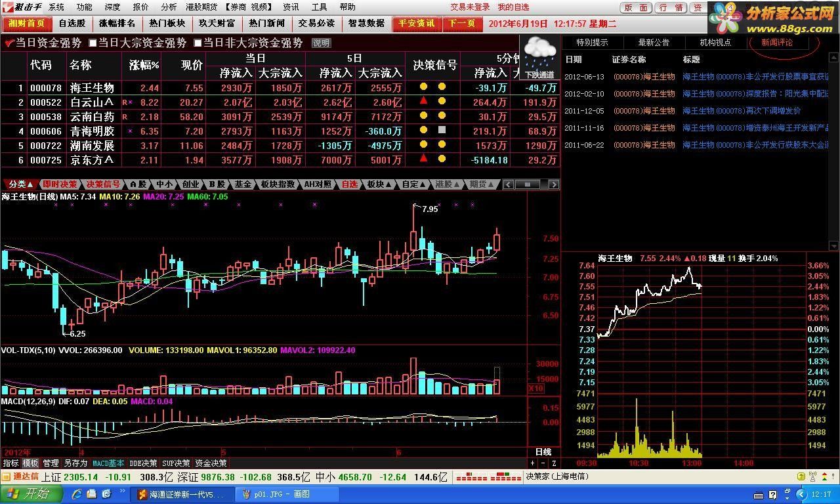This screenshot has width=840, height=504.
Task: Click the 湘财首页 toolbar button
Action: tap(26, 24)
